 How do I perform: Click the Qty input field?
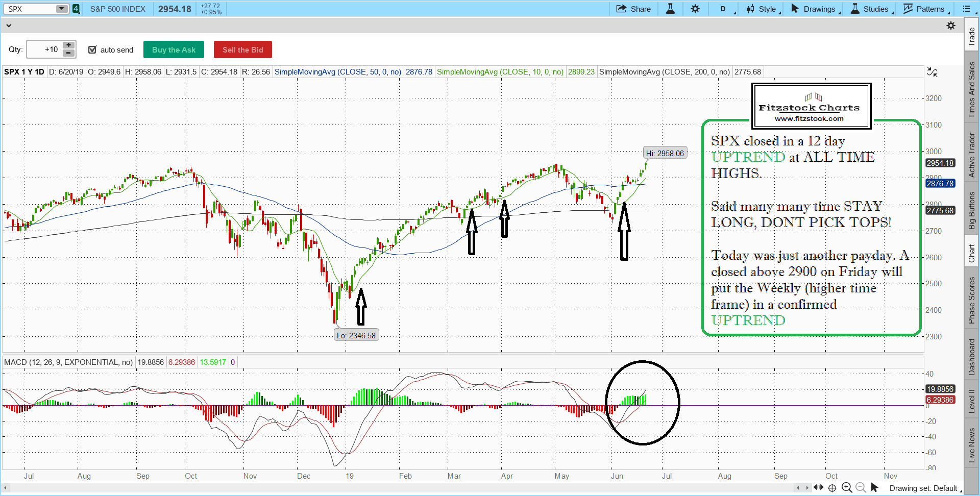pos(44,49)
